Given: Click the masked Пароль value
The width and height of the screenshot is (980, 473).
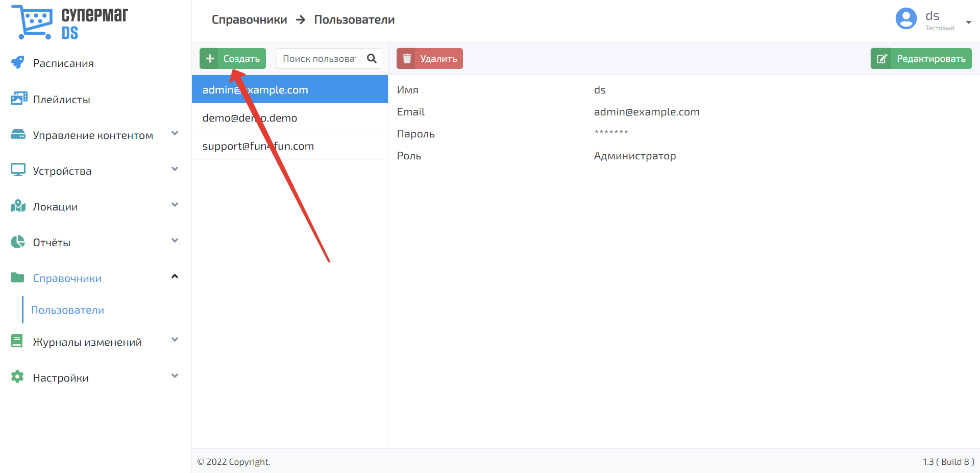Looking at the screenshot, I should pyautogui.click(x=611, y=133).
